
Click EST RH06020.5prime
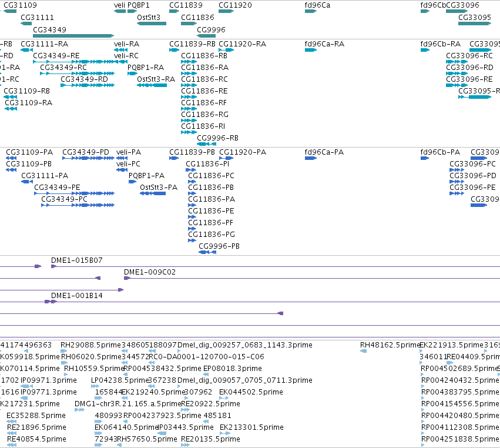91,356
